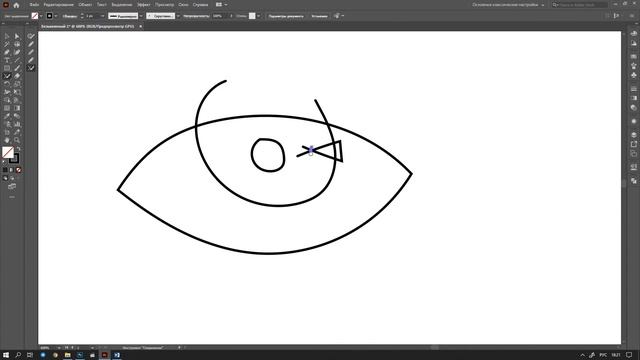640x360 pixels.
Task: Apply solid Color mode button
Action: [5, 170]
